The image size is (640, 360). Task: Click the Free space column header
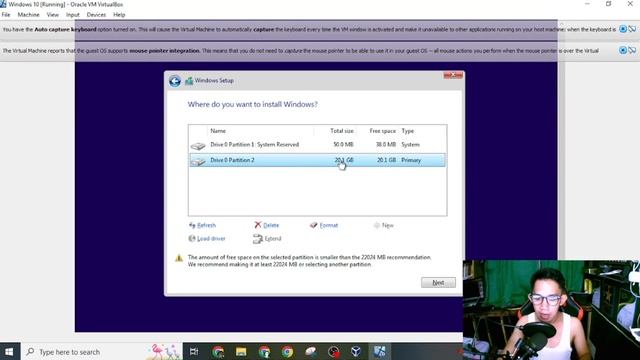[382, 131]
